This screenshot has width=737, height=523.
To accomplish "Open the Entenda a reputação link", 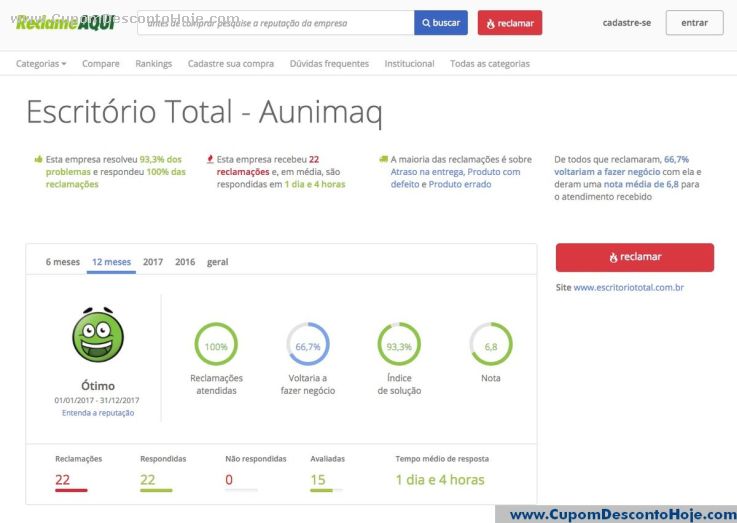I will 98,413.
